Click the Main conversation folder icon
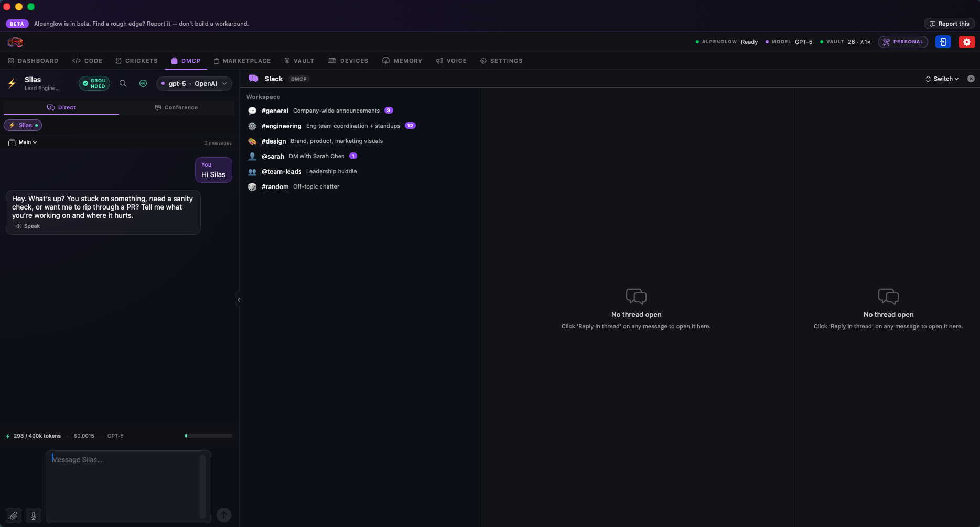This screenshot has width=980, height=527. point(12,142)
